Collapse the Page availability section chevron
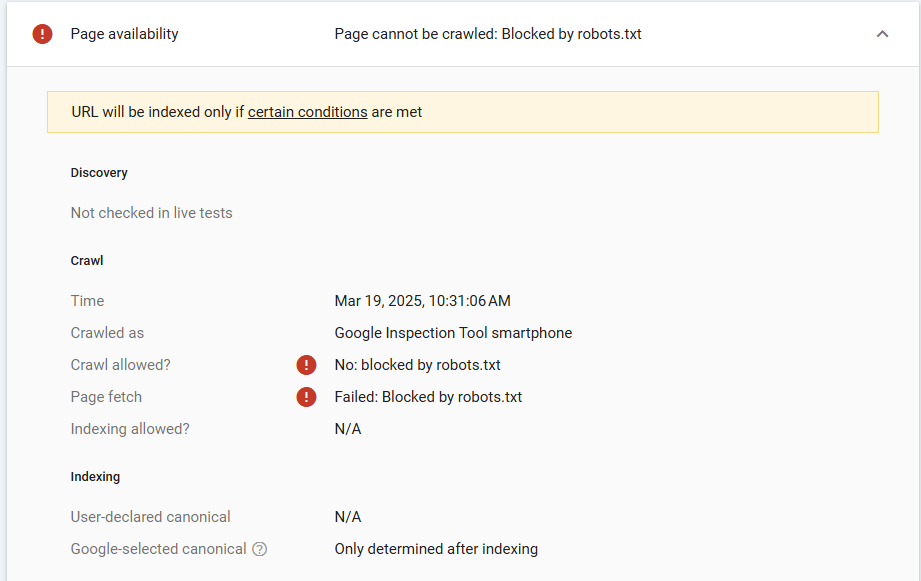This screenshot has height=581, width=921. pos(882,34)
